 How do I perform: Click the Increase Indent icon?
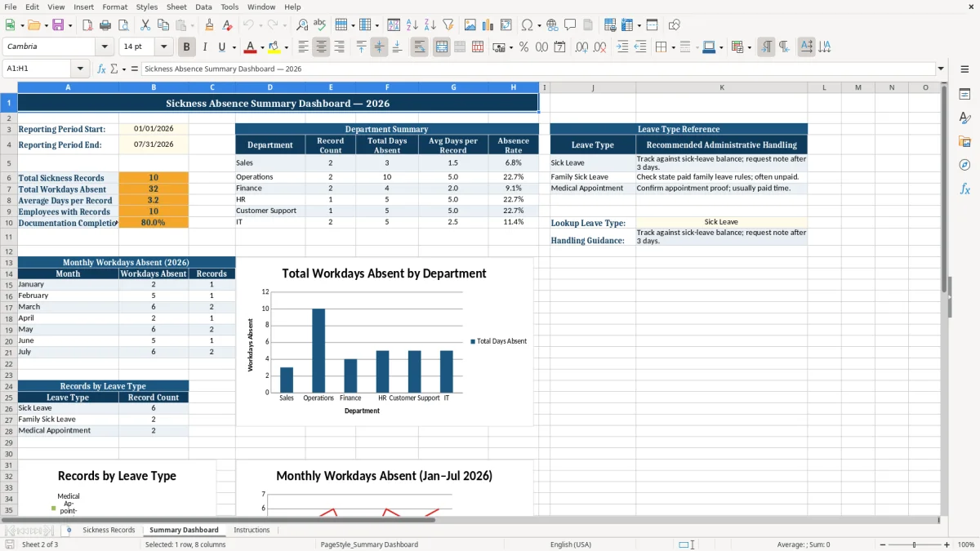(622, 47)
